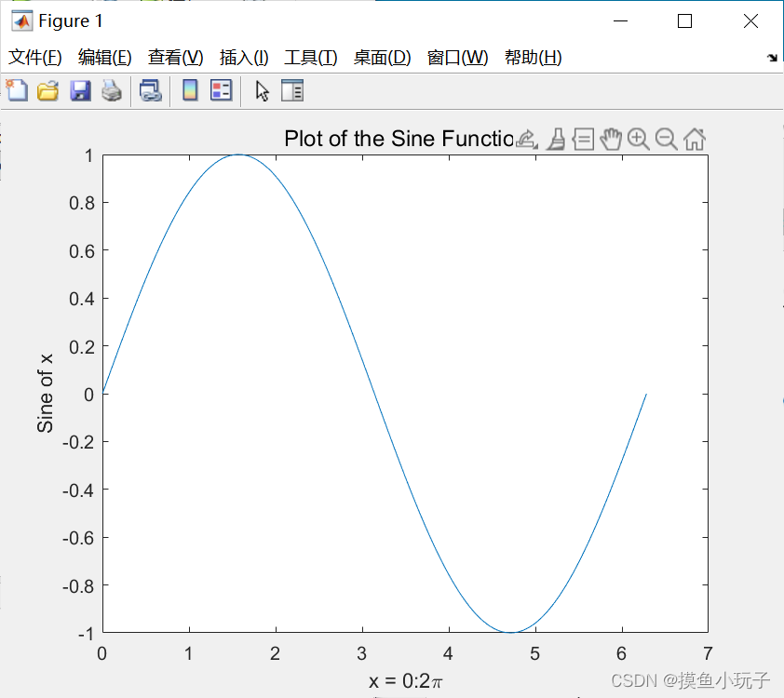Screen dimensions: 784x698
Task: Click the axes export icon
Action: pos(526,139)
